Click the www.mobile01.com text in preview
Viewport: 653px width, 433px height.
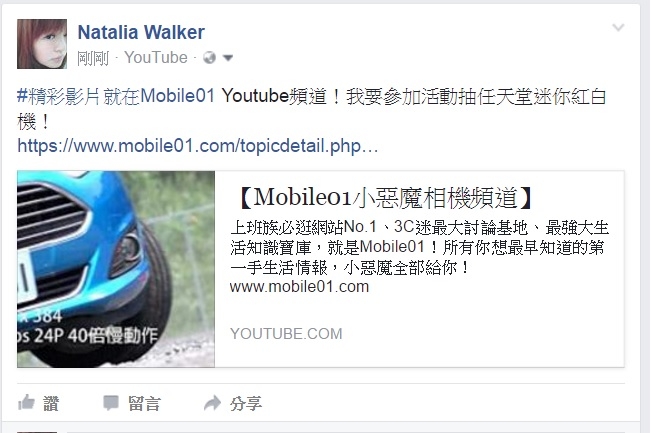(299, 286)
